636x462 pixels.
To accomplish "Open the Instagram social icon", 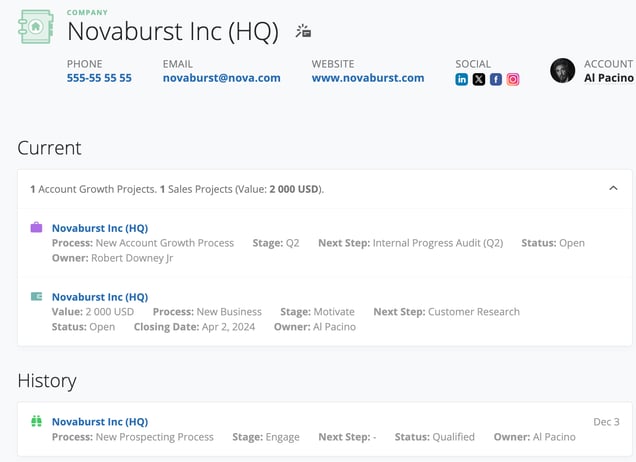I will [513, 79].
